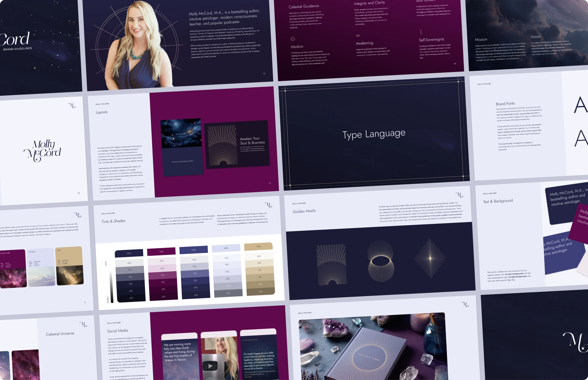Click the Molly McCord script wordmark logo
588x380 pixels.
pyautogui.click(x=42, y=151)
